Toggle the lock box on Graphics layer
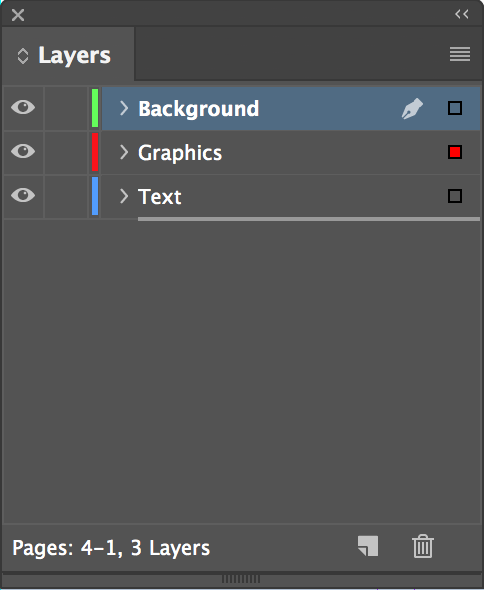This screenshot has width=484, height=590. click(66, 152)
